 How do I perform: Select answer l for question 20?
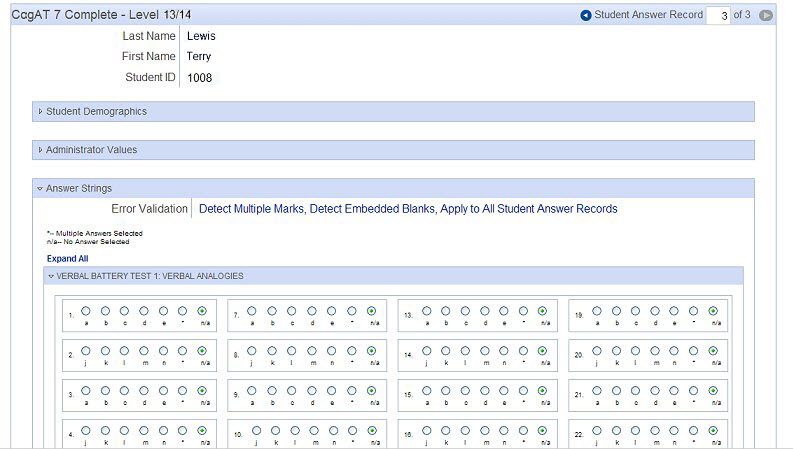coord(636,351)
